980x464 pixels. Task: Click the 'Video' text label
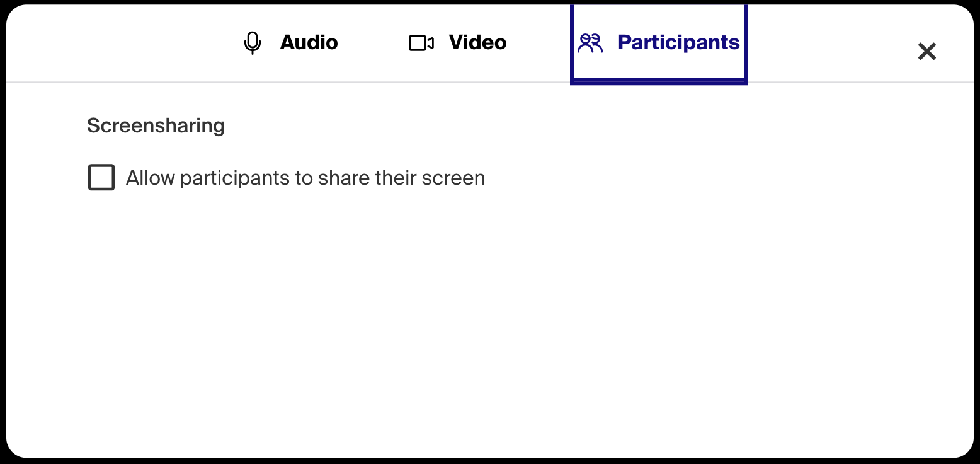click(478, 42)
